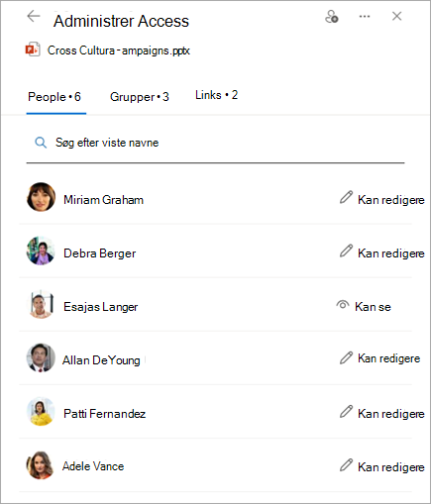Switch to the Grupper tab
Screen dimensions: 431x504
click(x=140, y=97)
